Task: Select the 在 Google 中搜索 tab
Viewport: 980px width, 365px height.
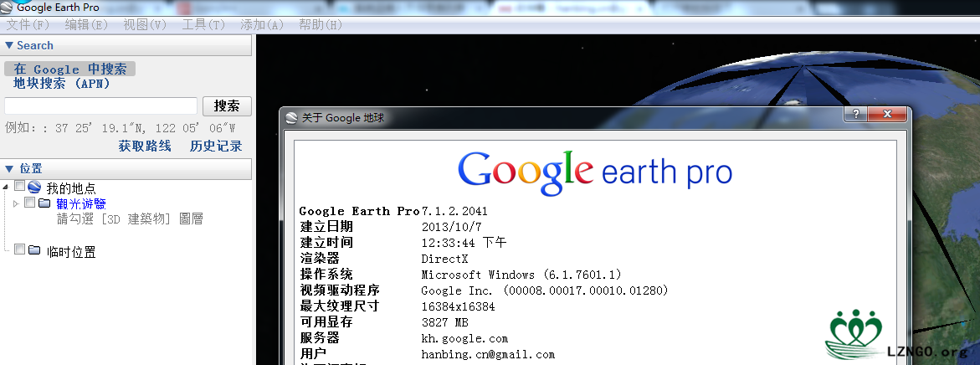Action: 70,69
